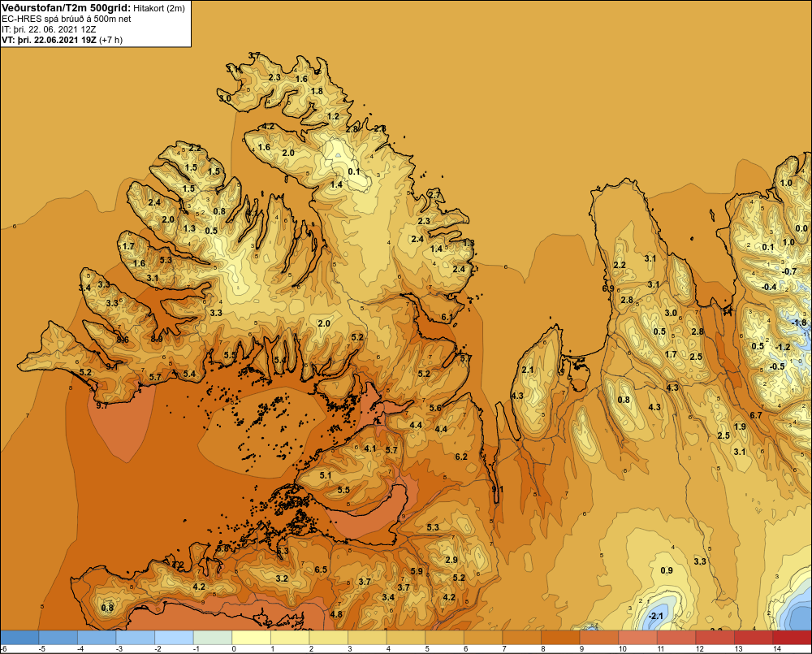The width and height of the screenshot is (812, 654).
Task: Select the 1.7 value east of 0.5
Action: pyautogui.click(x=671, y=354)
